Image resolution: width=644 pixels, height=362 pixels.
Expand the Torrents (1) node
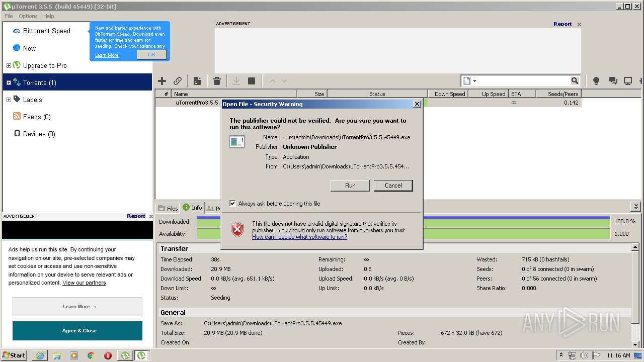pos(9,82)
